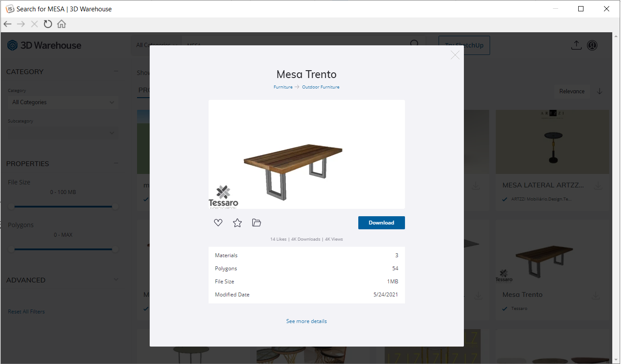Download icon on Mesa Trento card
The width and height of the screenshot is (621, 364).
pyautogui.click(x=596, y=295)
